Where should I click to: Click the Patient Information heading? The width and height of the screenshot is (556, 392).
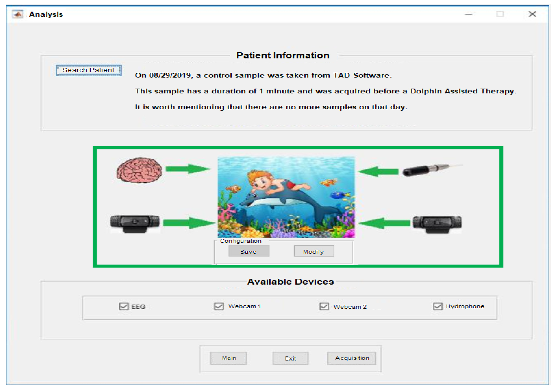click(x=283, y=55)
